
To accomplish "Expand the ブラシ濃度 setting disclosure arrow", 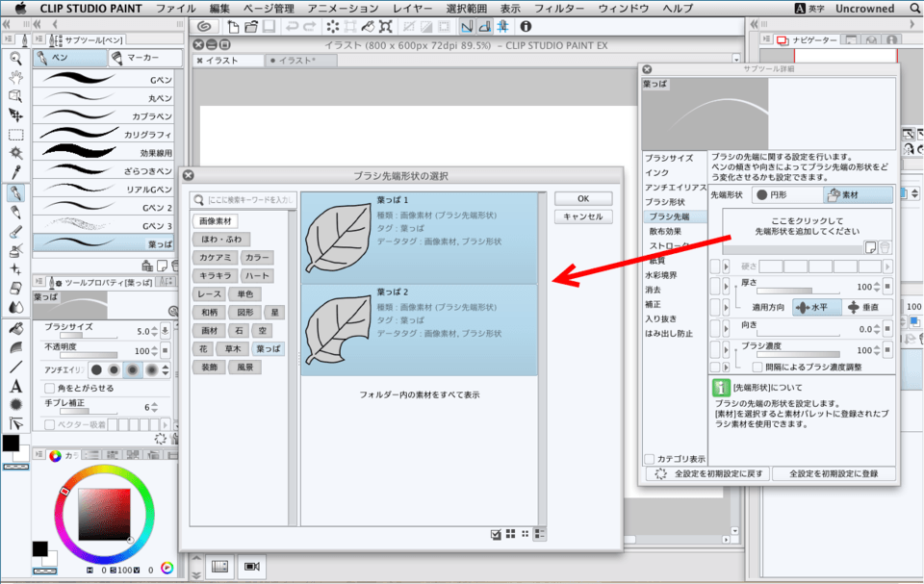I will click(x=728, y=347).
